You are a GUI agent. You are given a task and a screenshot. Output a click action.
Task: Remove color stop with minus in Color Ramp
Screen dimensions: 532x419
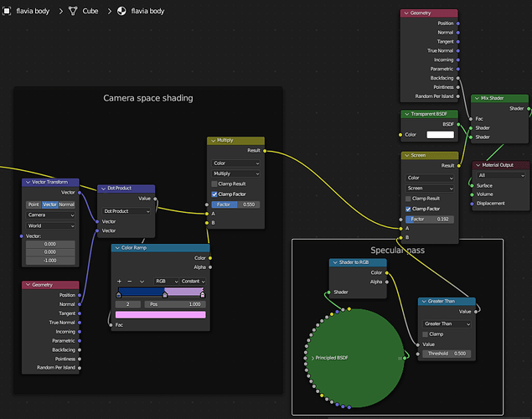pos(130,282)
